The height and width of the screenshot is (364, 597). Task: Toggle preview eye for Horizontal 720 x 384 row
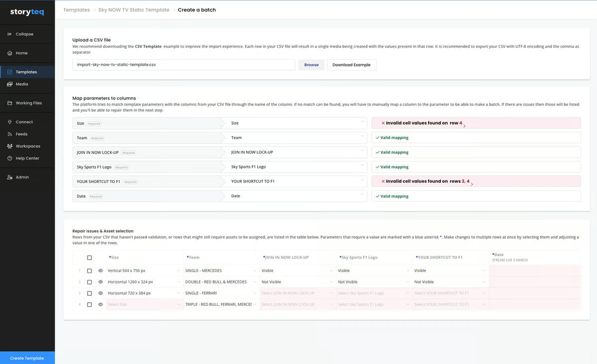[100, 293]
